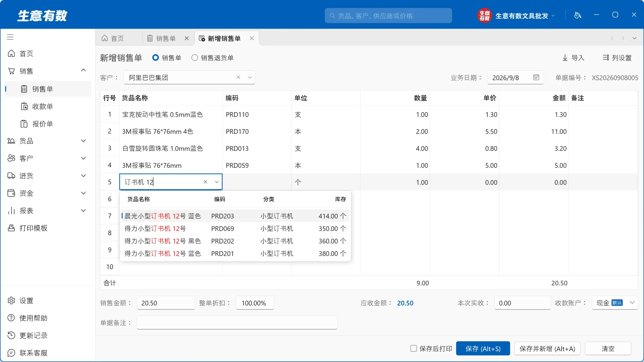Select 得力小型订书机 12号 黑色 from list
The width and height of the screenshot is (644, 362).
click(235, 241)
